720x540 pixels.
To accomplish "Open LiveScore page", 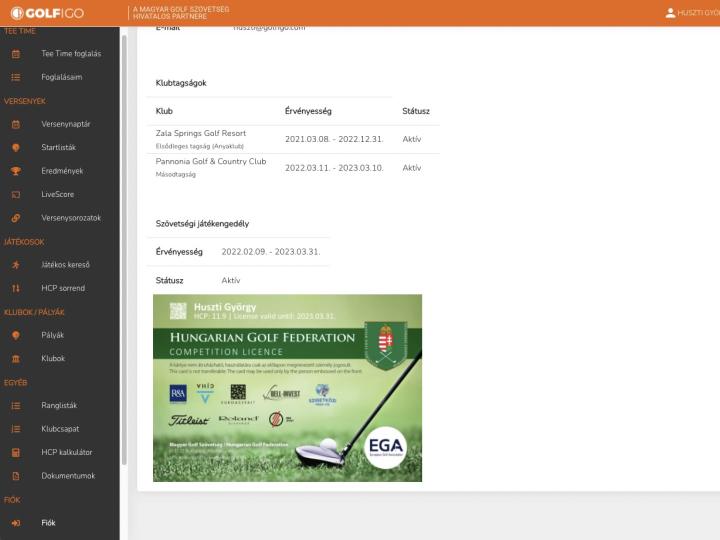I will pyautogui.click(x=57, y=194).
